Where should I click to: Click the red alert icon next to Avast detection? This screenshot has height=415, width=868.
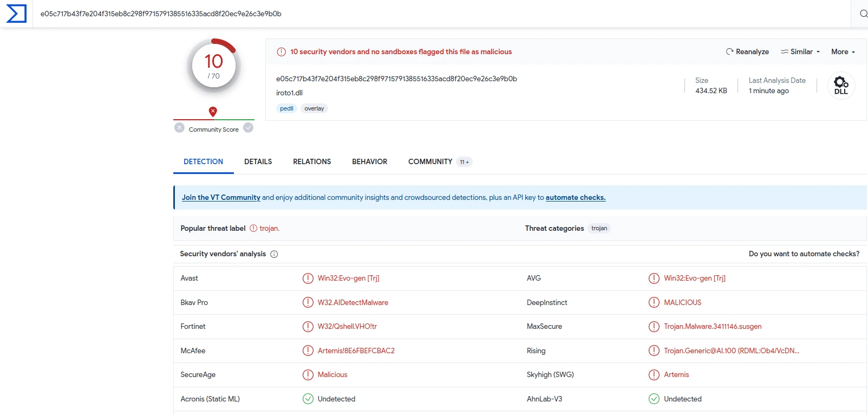(308, 278)
